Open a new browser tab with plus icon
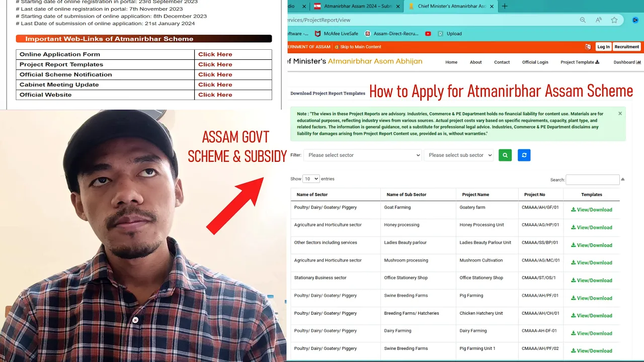This screenshot has height=362, width=644. (x=505, y=6)
